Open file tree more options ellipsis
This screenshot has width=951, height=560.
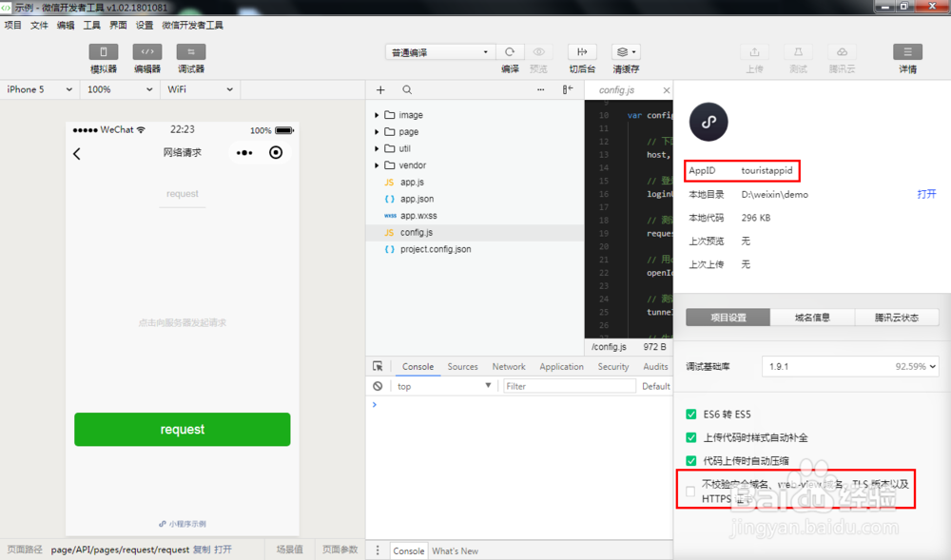point(540,89)
